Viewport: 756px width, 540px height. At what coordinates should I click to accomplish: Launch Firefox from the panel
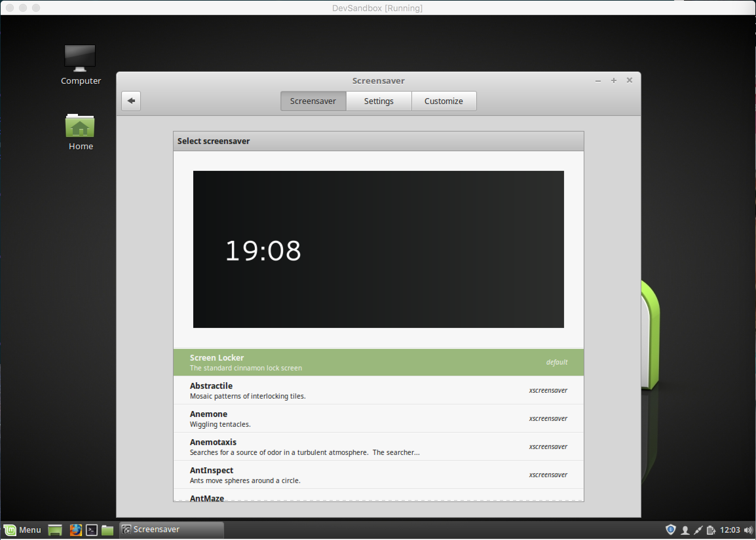point(76,530)
